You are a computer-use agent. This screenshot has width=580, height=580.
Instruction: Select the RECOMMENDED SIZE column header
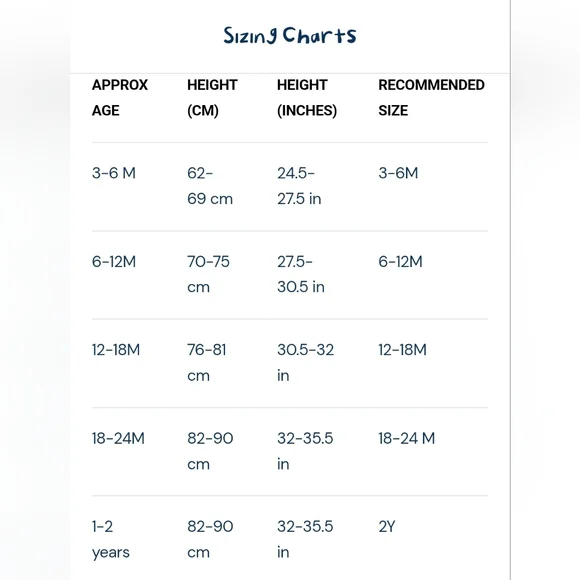click(x=431, y=98)
